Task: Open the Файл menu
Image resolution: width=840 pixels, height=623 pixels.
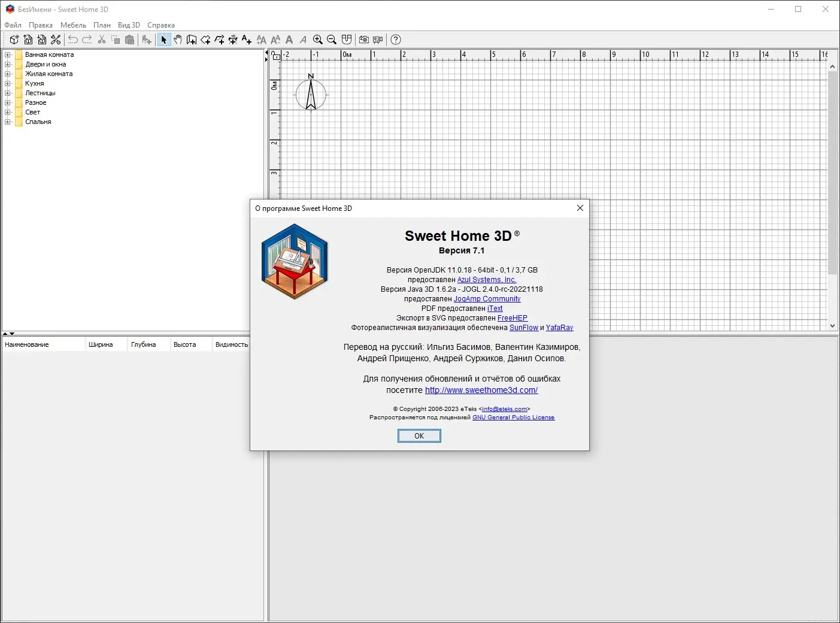Action: [x=13, y=25]
